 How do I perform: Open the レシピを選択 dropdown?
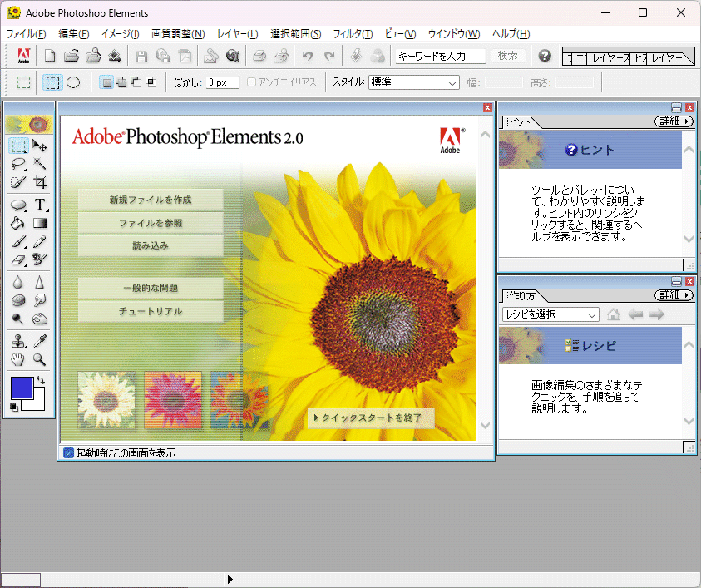point(550,314)
